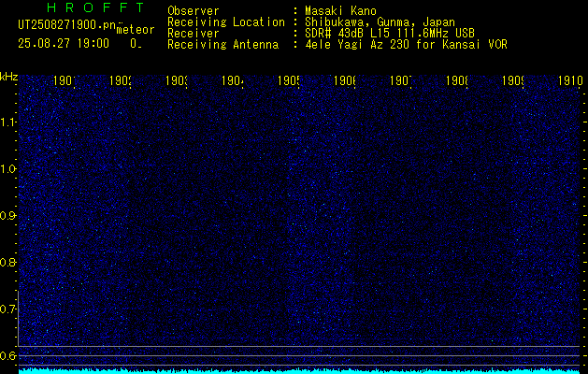Image resolution: width=588 pixels, height=374 pixels.
Task: Select Shibukawa, Gunma, Japan text
Action: point(380,22)
